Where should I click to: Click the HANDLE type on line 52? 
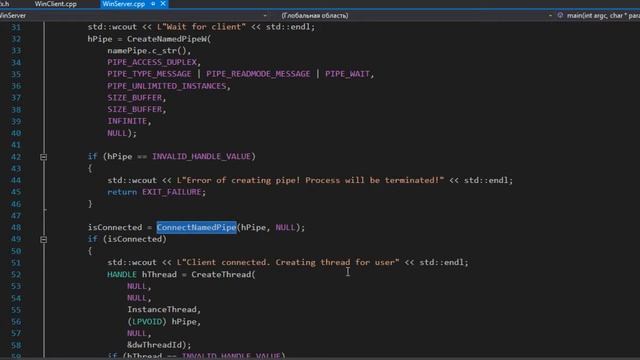click(122, 275)
